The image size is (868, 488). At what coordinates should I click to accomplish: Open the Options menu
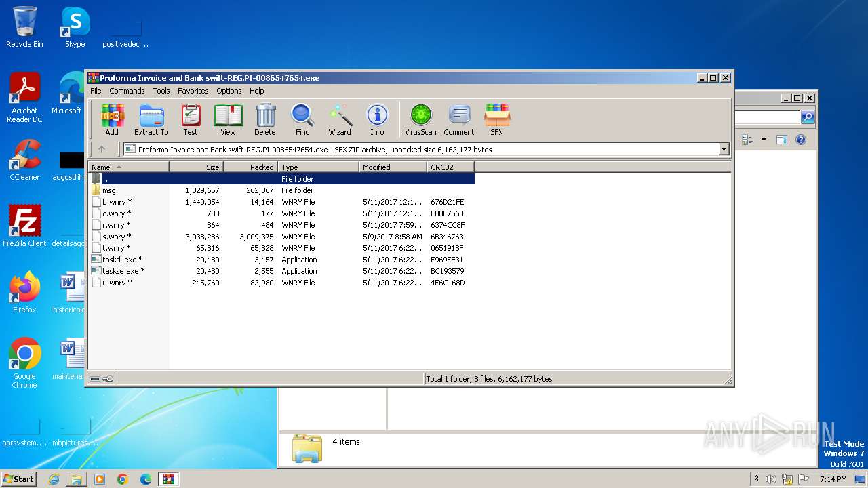(x=229, y=91)
